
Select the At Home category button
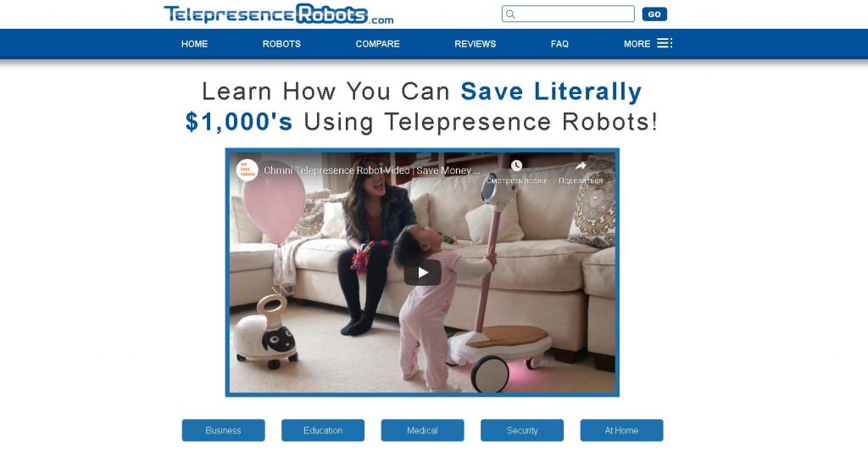[x=621, y=430]
